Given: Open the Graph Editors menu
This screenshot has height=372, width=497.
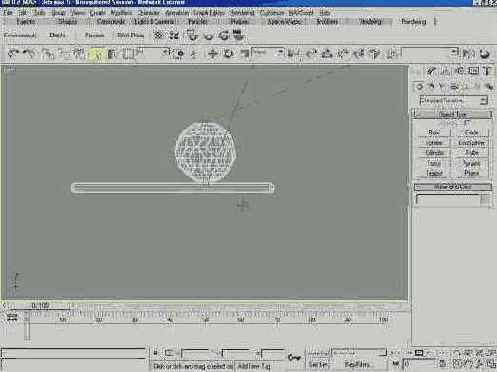Looking at the screenshot, I should click(209, 13).
